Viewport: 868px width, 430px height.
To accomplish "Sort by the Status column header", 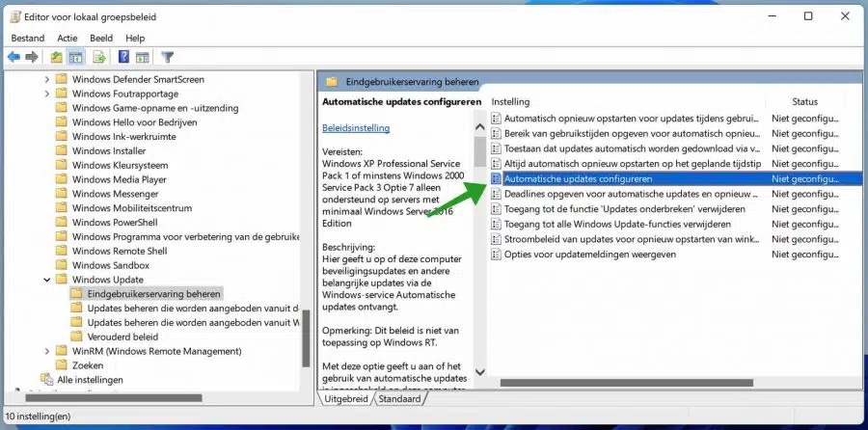I will pyautogui.click(x=805, y=102).
